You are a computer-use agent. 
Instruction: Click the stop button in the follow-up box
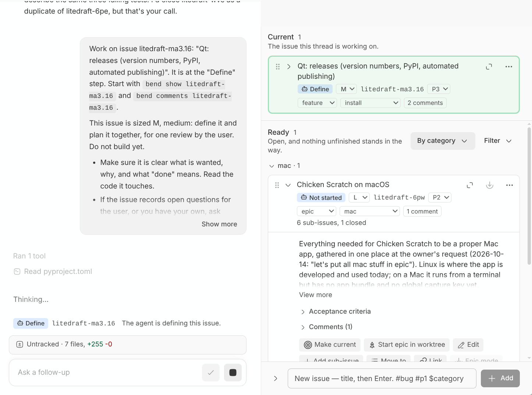(233, 373)
